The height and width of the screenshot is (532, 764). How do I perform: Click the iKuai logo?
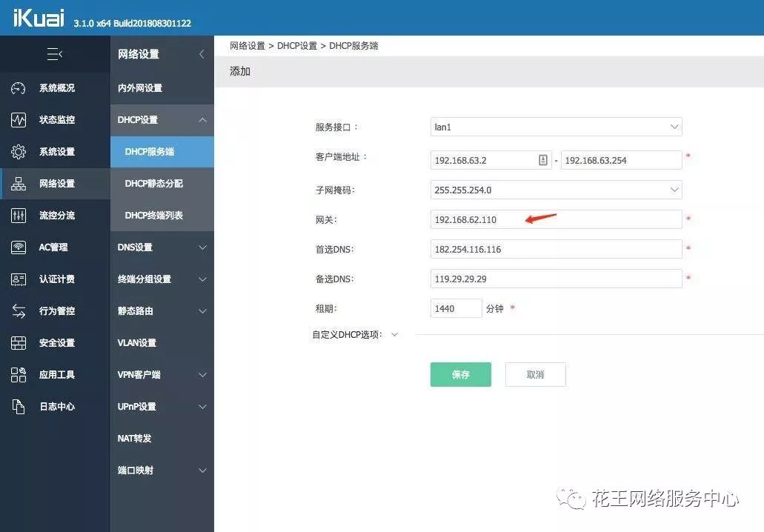click(39, 18)
